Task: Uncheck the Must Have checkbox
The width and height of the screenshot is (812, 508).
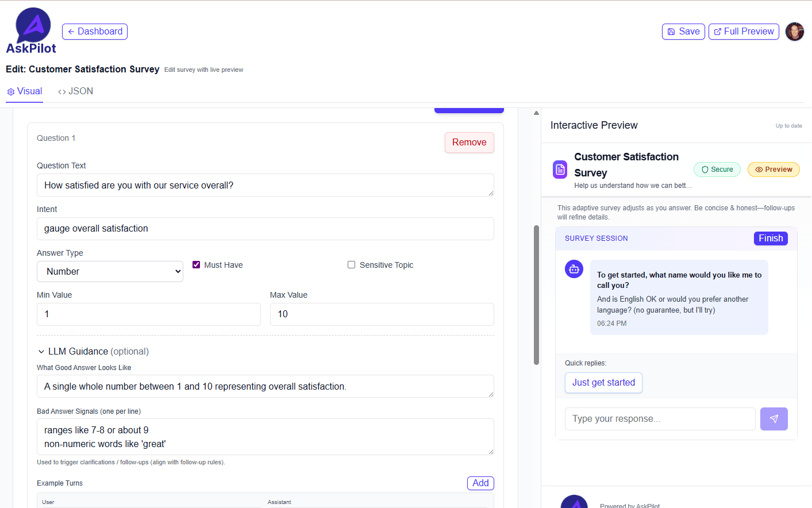Action: coord(196,264)
